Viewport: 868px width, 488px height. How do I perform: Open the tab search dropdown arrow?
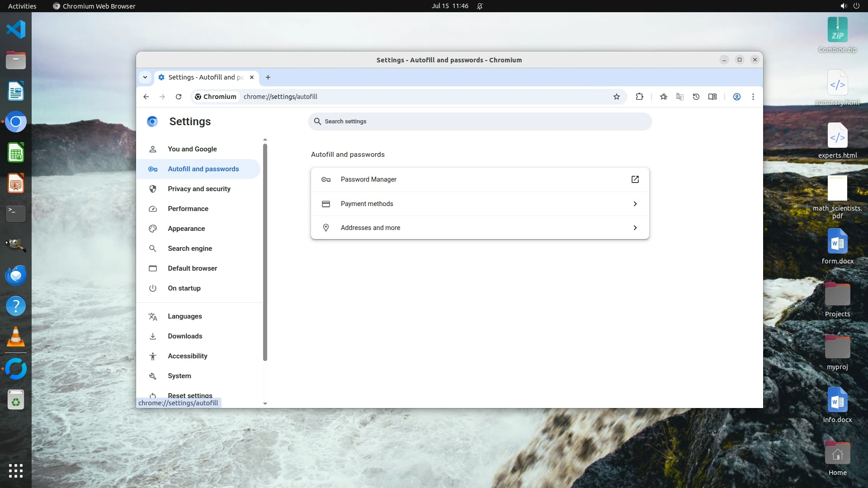click(x=145, y=77)
